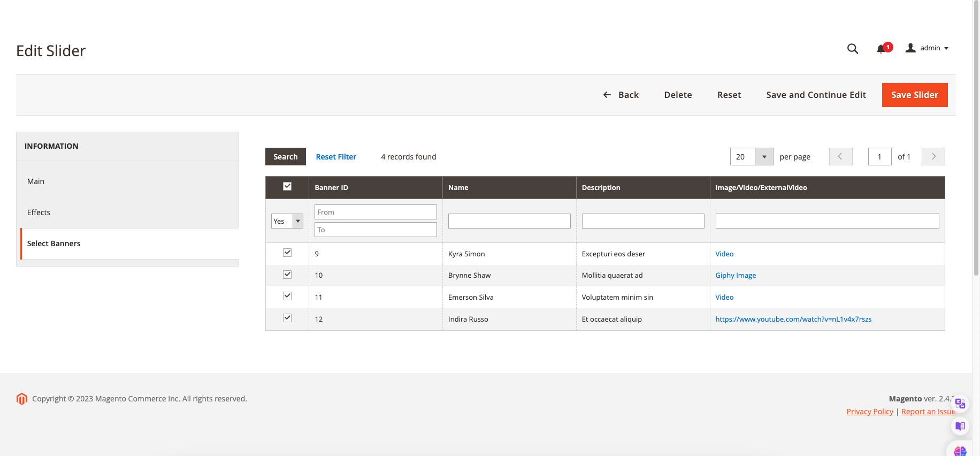Viewport: 980px width, 456px height.
Task: Focus the Image/Video/ExternalVideo filter field
Action: [827, 221]
